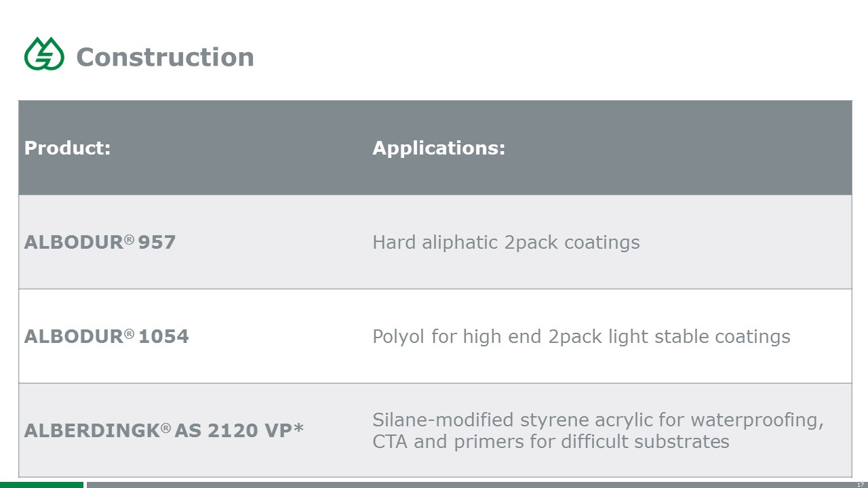Click the number 1054 in product name
868x488 pixels.
(x=163, y=336)
